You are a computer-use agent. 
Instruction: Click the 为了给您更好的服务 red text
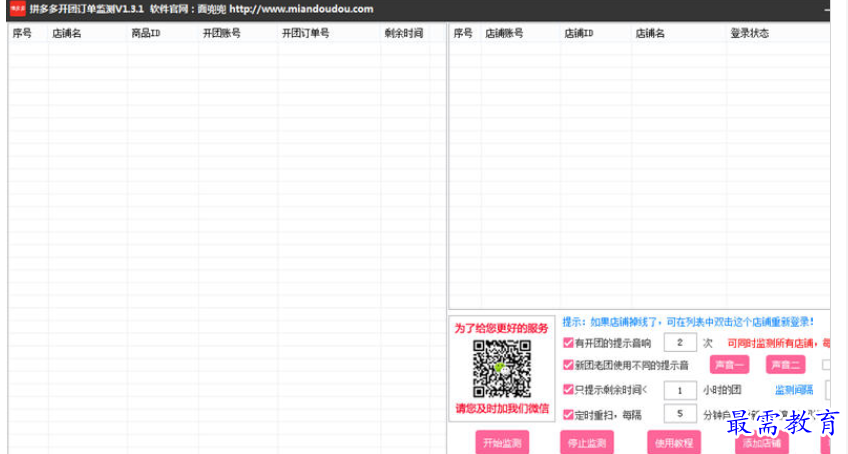[501, 328]
